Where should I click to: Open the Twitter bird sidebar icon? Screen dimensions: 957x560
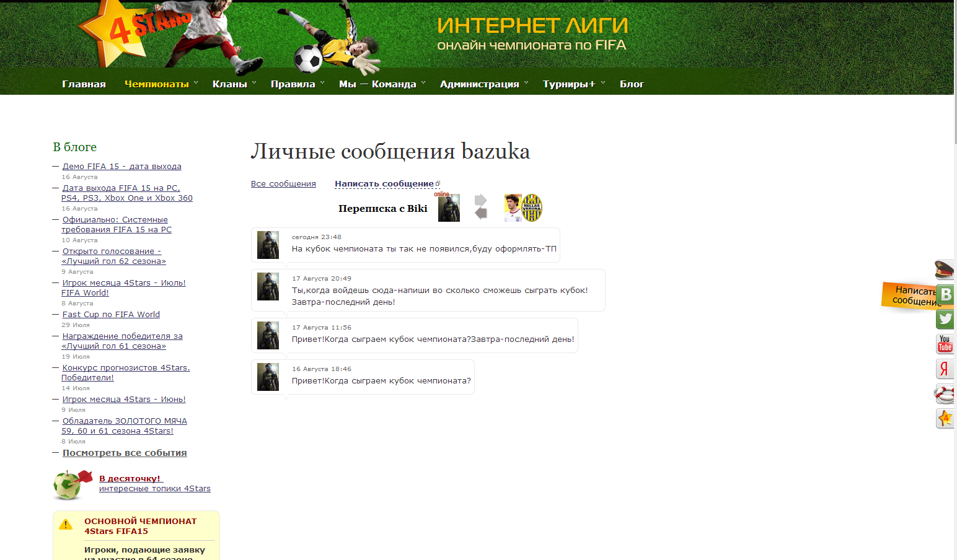[945, 319]
